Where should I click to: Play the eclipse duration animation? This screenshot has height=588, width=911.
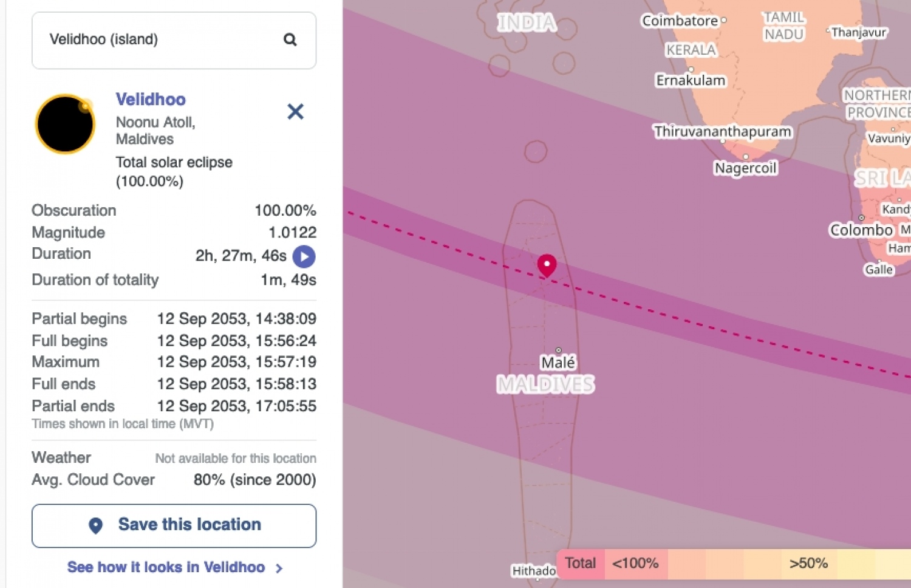pyautogui.click(x=304, y=256)
